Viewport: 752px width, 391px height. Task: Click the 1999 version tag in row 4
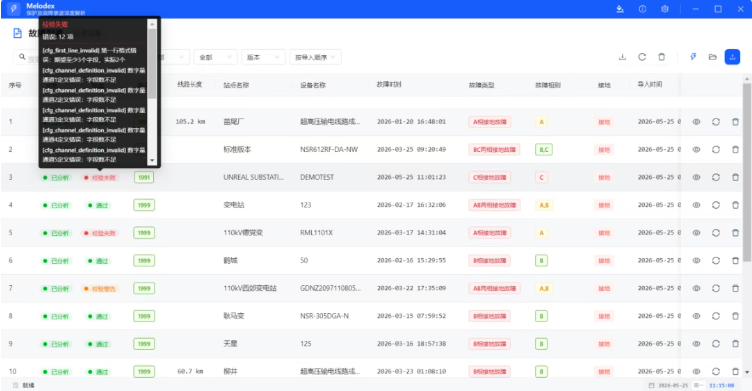pos(144,205)
